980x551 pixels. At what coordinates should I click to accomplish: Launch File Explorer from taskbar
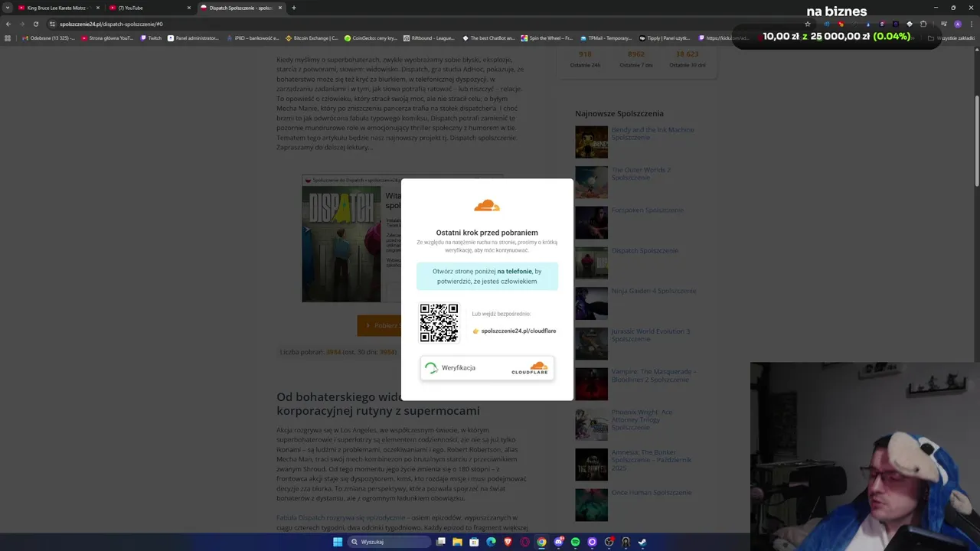(x=457, y=542)
